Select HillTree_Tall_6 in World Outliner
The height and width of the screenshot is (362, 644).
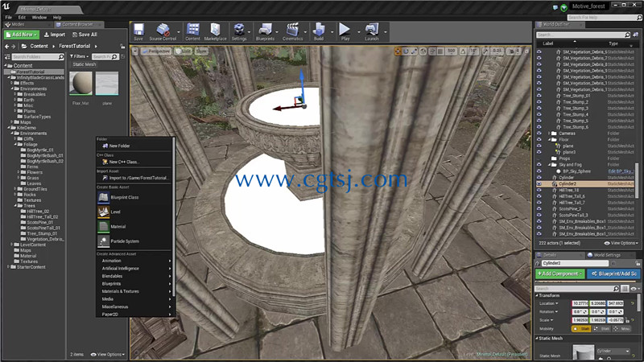(572, 196)
